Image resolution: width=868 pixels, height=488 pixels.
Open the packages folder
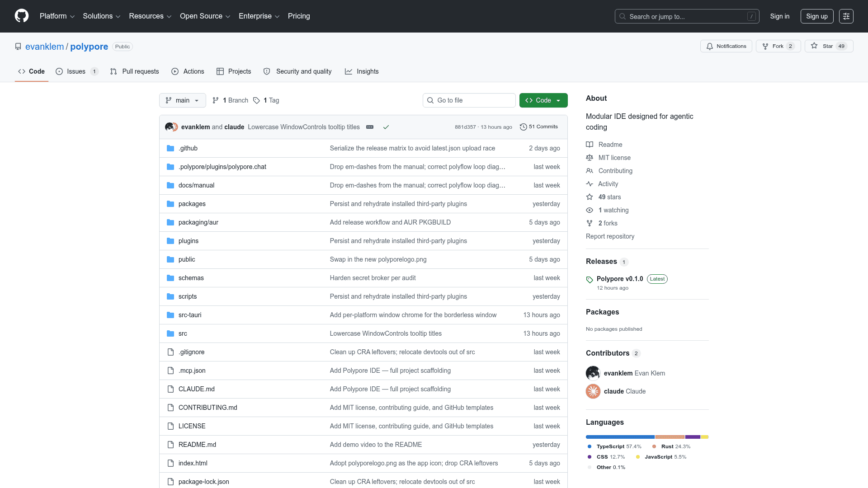point(192,204)
